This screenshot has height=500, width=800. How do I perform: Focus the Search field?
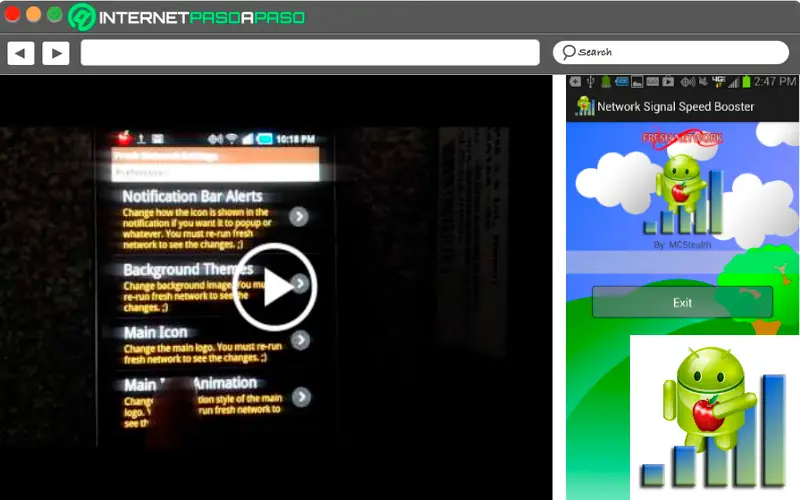pos(670,52)
